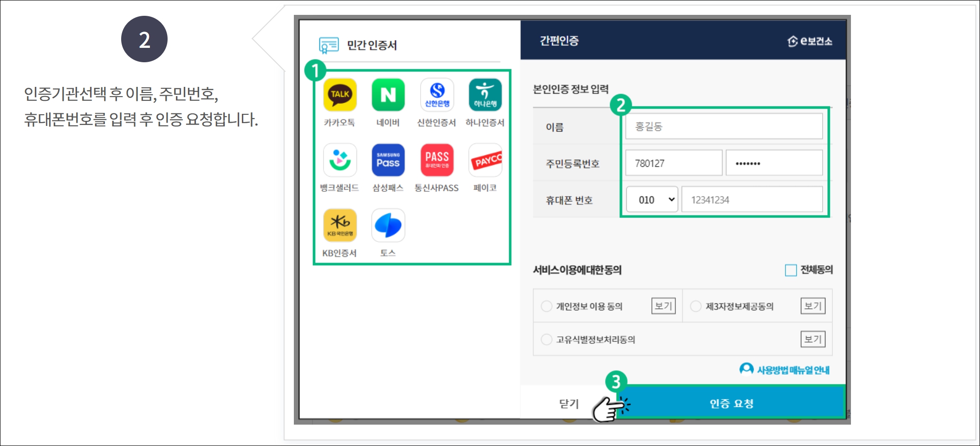Choose the Samsung Pass icon
Screen dimensions: 980x446
(388, 160)
